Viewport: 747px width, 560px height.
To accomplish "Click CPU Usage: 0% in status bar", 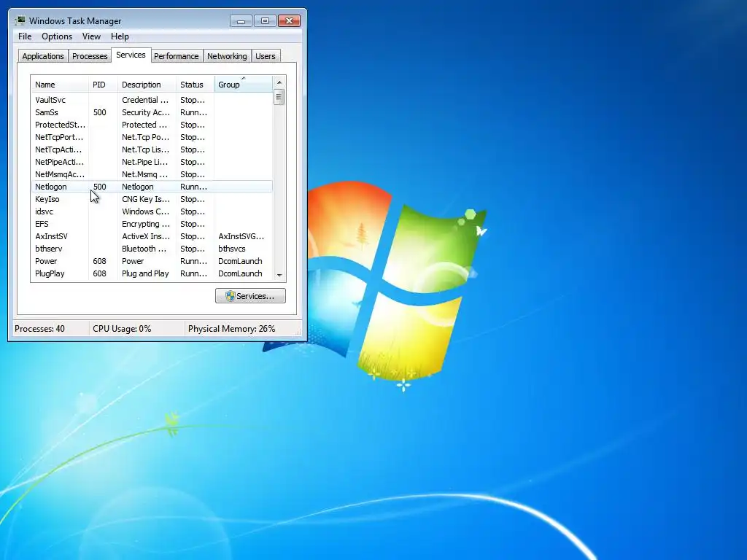I will click(122, 329).
